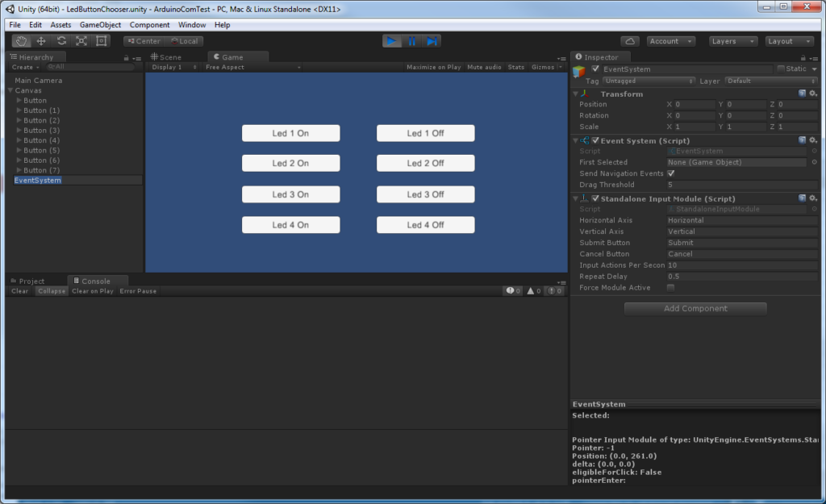Open the cloud services icon
This screenshot has height=504, width=826.
(x=630, y=41)
